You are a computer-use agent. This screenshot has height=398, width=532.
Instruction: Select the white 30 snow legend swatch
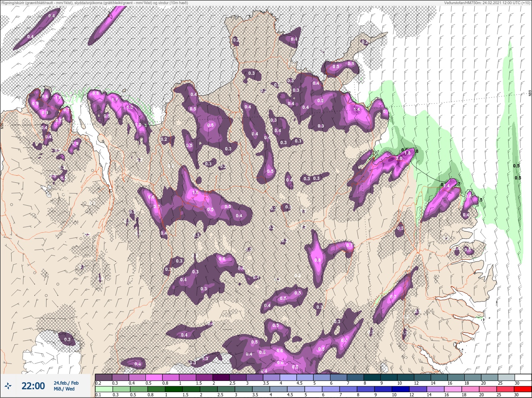(x=523, y=377)
